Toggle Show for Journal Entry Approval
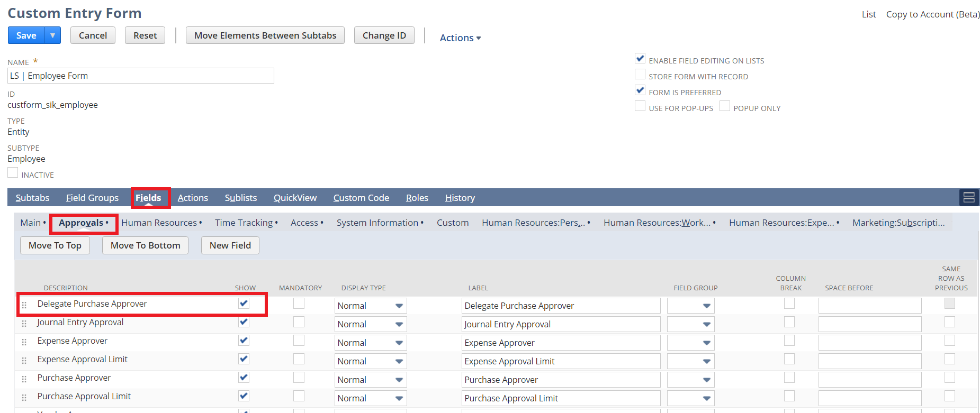Image resolution: width=980 pixels, height=413 pixels. (x=244, y=322)
